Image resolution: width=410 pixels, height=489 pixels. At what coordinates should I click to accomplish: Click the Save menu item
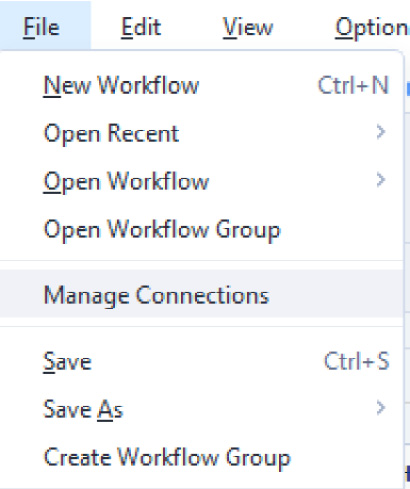pos(201,361)
